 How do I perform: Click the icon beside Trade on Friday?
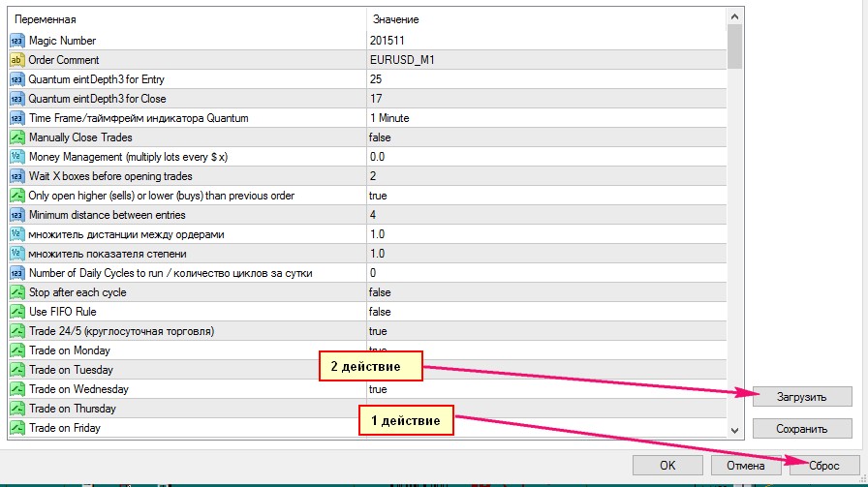click(17, 428)
